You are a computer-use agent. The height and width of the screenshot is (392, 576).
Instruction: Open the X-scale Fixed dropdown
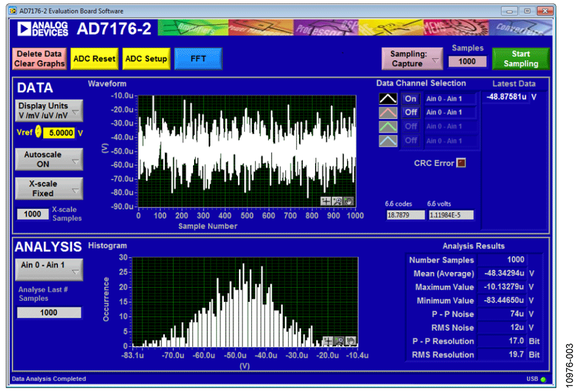pos(49,188)
